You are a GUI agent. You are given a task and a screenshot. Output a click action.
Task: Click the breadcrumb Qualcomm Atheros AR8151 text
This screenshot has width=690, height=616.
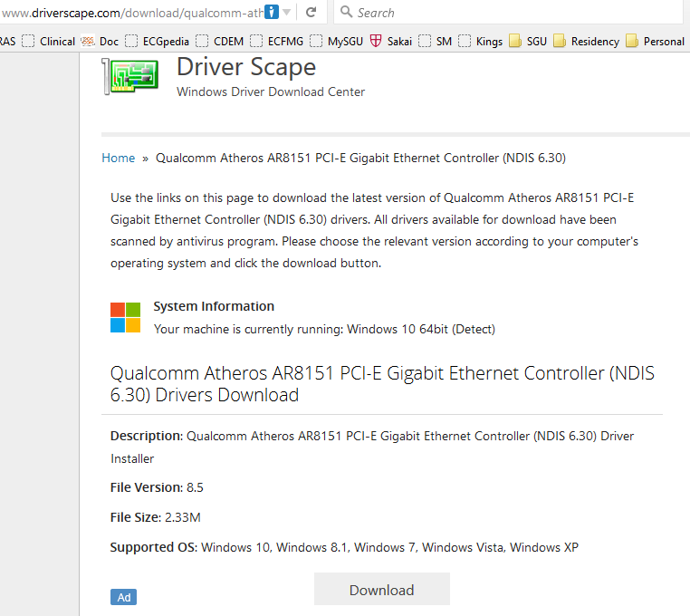360,158
